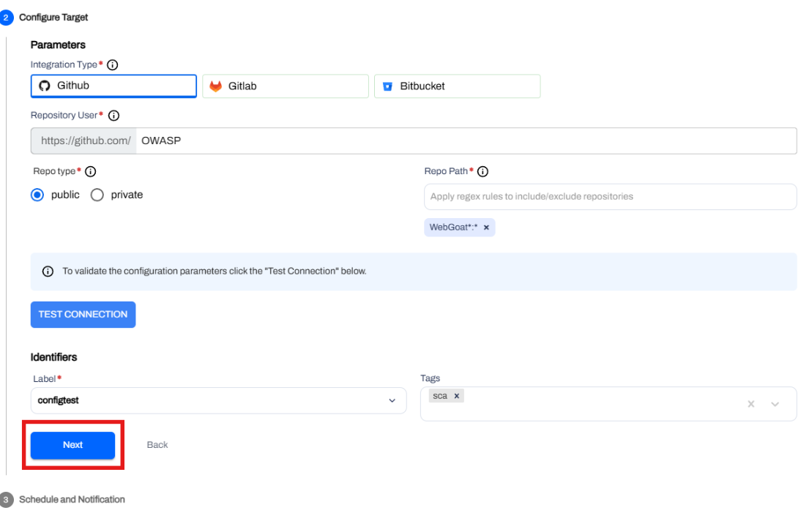Remove the sca tag
Viewport: 812px width, 524px height.
coord(457,396)
